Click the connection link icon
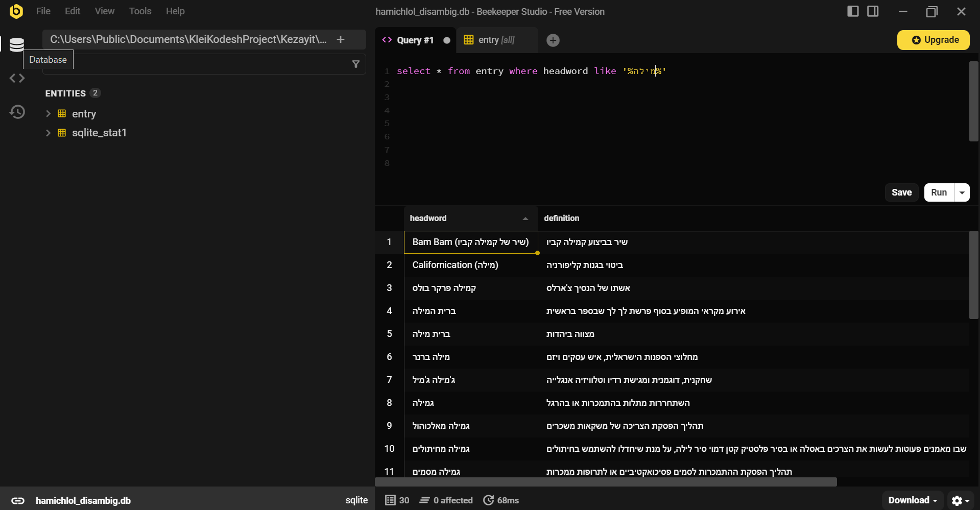Image resolution: width=980 pixels, height=510 pixels. pos(18,500)
